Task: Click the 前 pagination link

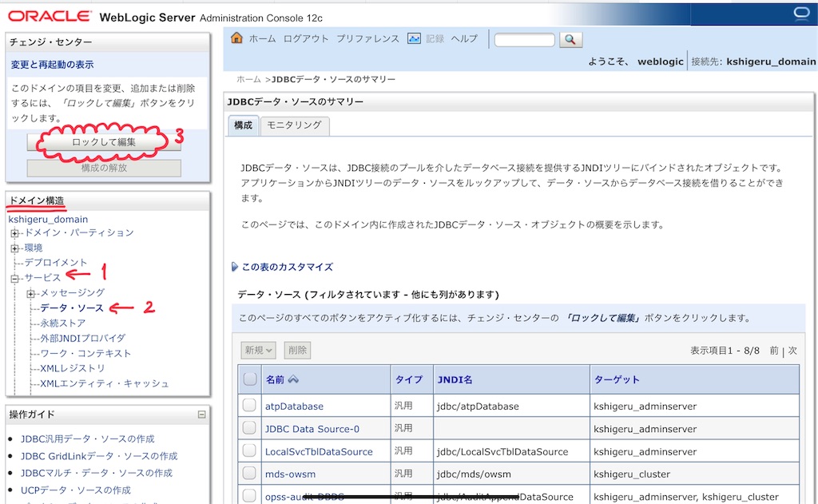Action: click(x=774, y=351)
